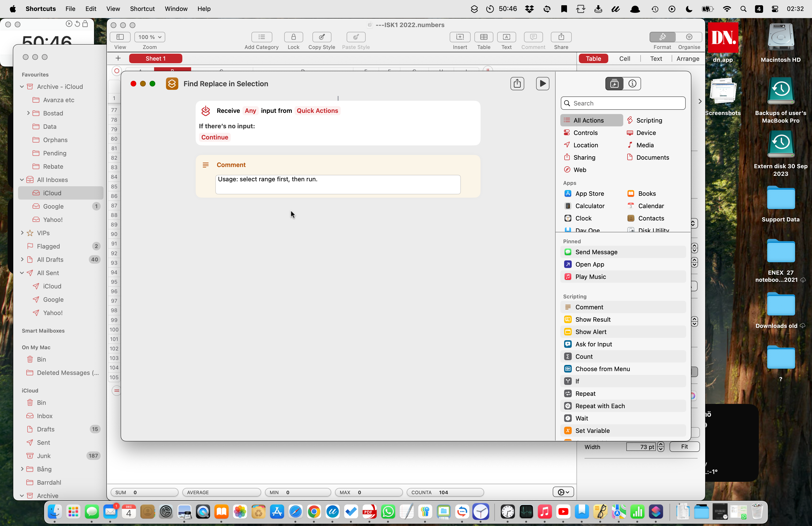Click the shortcut share icon
Image resolution: width=812 pixels, height=526 pixels.
(x=517, y=84)
